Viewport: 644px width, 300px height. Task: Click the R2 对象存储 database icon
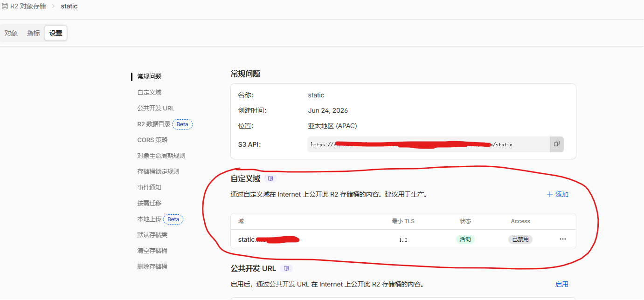(x=5, y=6)
